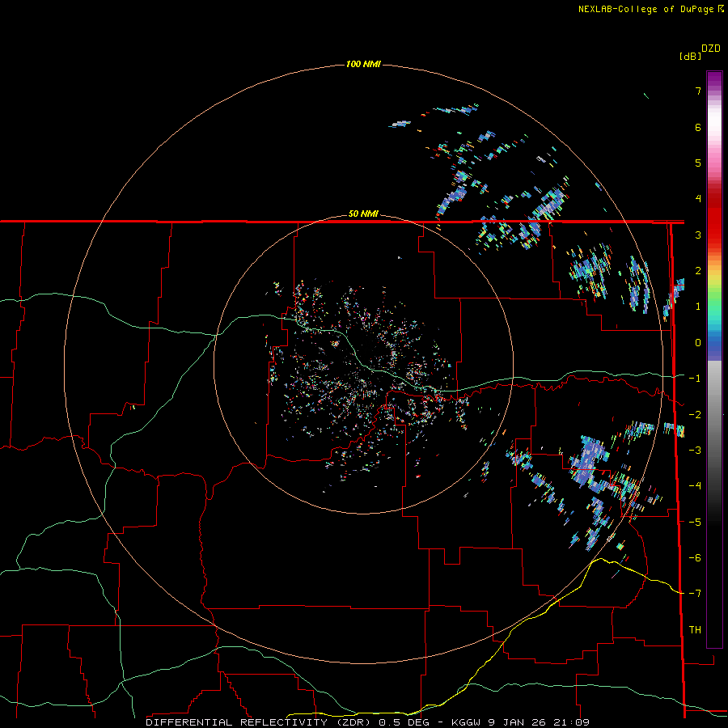
Task: Click the 3 value on color scale
Action: (698, 235)
